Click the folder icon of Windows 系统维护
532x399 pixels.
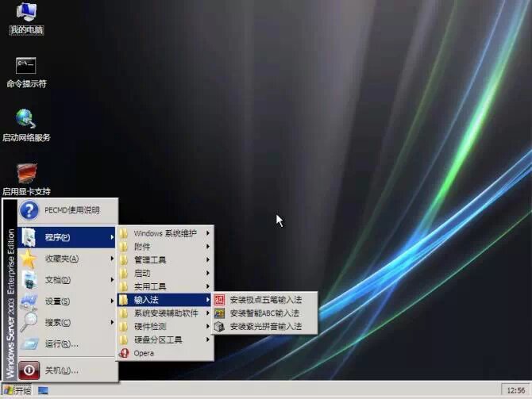[124, 233]
